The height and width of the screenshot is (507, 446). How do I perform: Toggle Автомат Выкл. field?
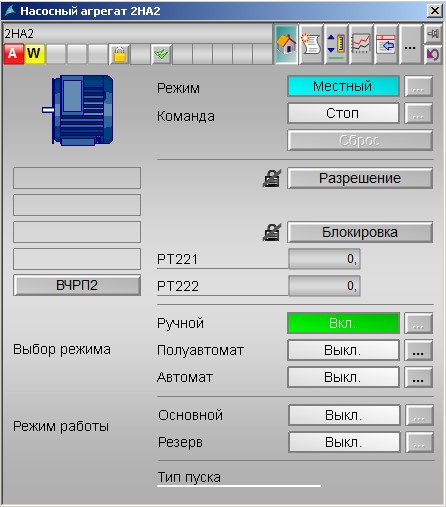point(343,377)
